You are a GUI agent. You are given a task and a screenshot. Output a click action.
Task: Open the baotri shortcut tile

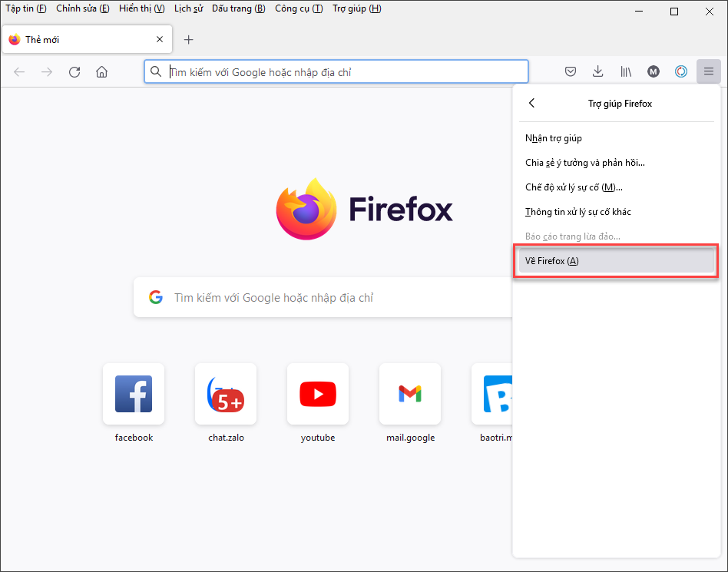(x=492, y=394)
